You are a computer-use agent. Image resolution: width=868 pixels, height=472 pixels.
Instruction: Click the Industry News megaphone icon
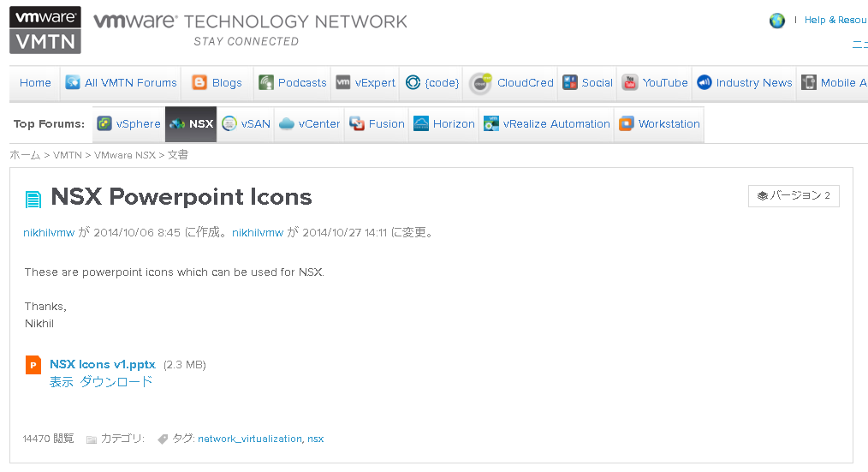pos(705,82)
